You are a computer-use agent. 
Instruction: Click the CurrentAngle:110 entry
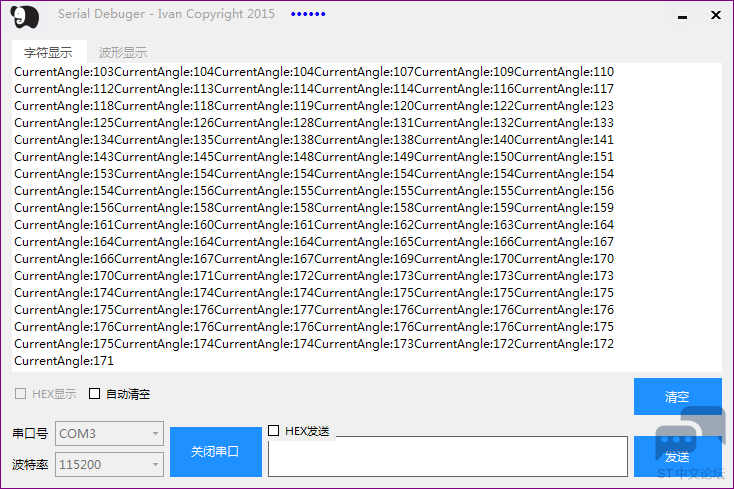click(564, 72)
